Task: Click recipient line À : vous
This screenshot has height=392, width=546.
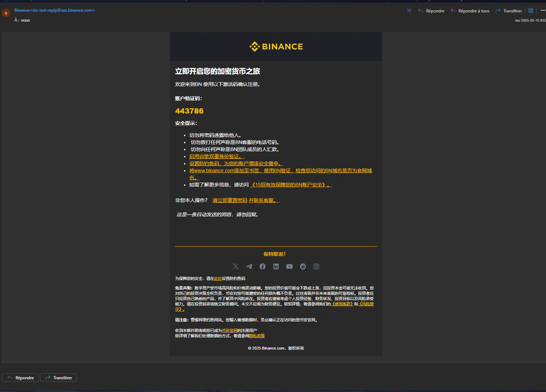Action: [22, 20]
